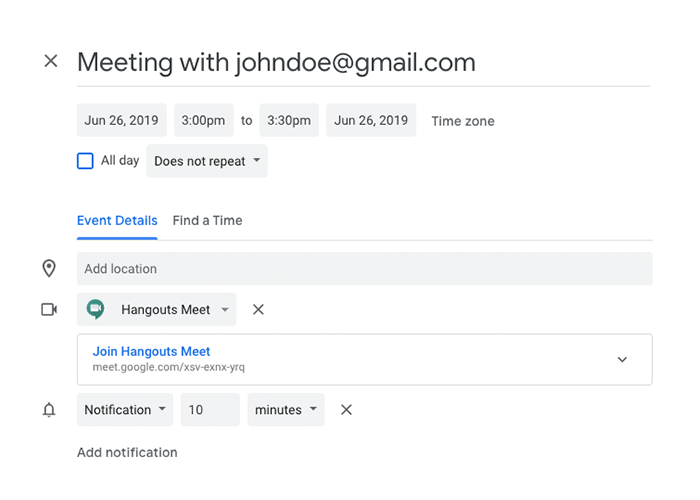Click the Add location field
The image size is (700, 500).
click(x=364, y=269)
